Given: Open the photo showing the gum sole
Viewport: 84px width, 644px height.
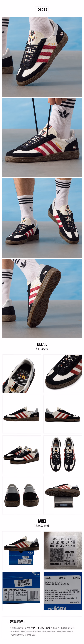Looking at the screenshot, I should tap(42, 298).
